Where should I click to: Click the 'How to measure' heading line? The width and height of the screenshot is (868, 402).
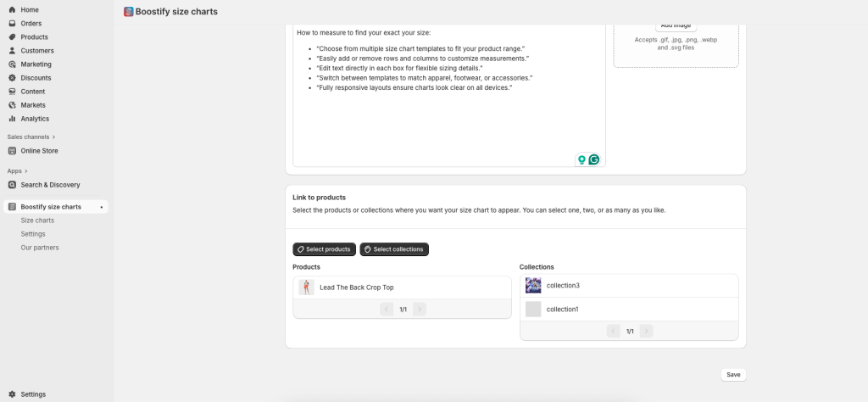pyautogui.click(x=364, y=33)
